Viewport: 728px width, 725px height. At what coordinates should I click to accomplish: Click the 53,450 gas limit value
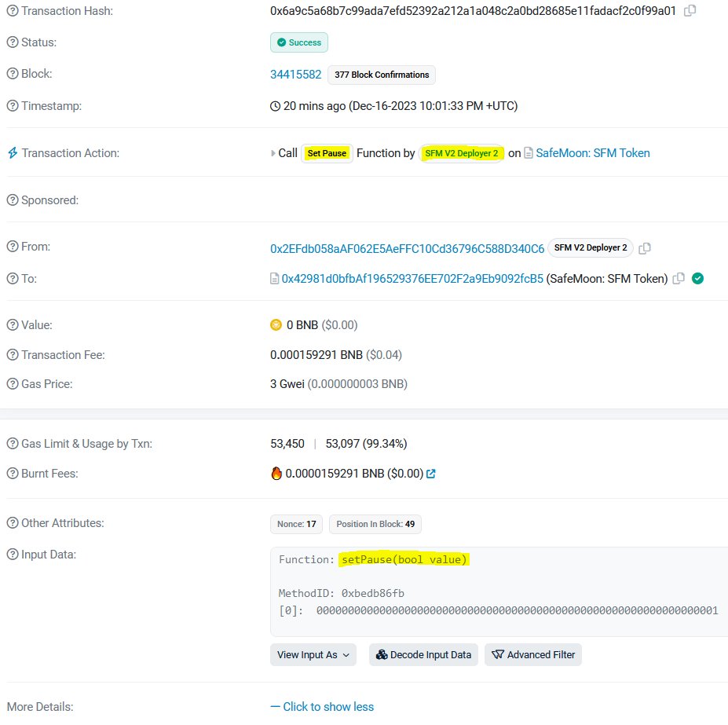coord(287,444)
